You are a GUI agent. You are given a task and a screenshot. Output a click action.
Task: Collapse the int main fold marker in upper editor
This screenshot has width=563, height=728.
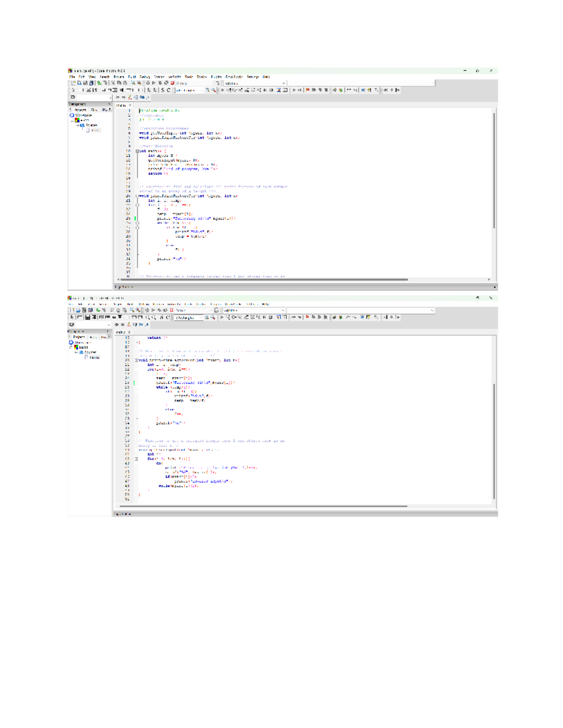click(137, 151)
